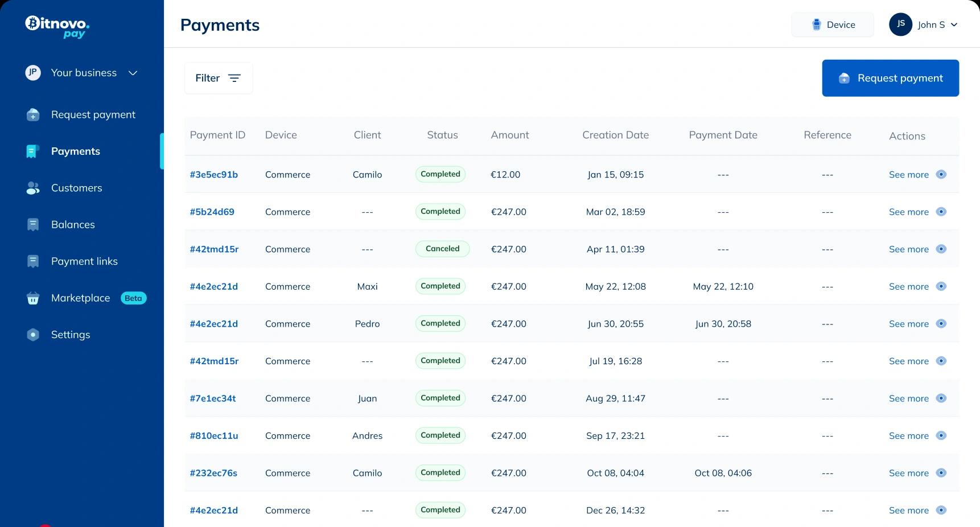This screenshot has height=527, width=980.
Task: Click the filter funnel icon next to Filter
Action: pyautogui.click(x=234, y=78)
